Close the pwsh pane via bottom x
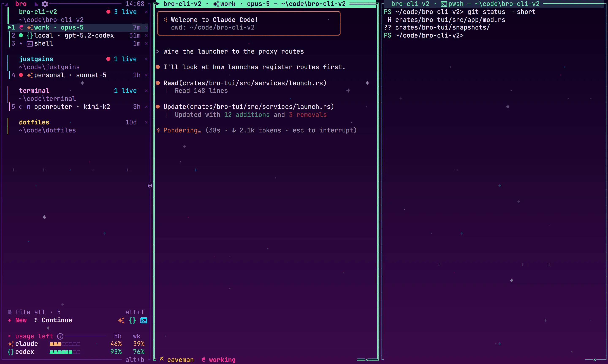The height and width of the screenshot is (364, 608). 594,360
